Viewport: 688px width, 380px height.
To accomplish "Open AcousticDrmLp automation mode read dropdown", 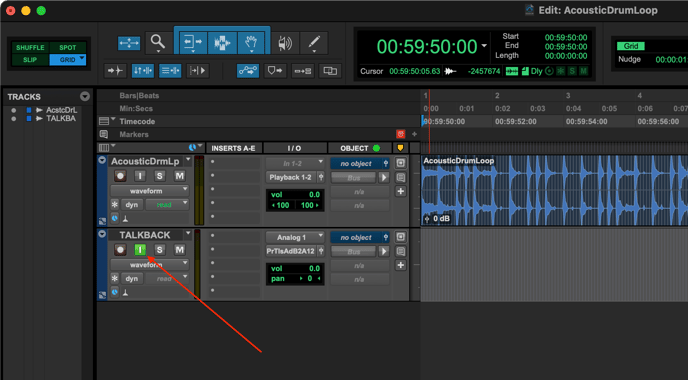I will pos(167,204).
